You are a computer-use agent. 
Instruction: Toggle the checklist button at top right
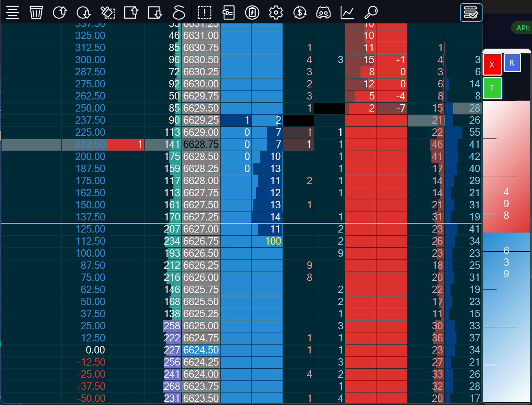tap(471, 12)
